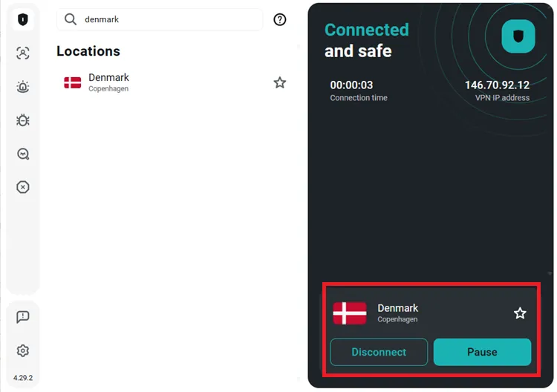The height and width of the screenshot is (392, 557).
Task: Open the Antivirus bug icon
Action: pyautogui.click(x=23, y=120)
